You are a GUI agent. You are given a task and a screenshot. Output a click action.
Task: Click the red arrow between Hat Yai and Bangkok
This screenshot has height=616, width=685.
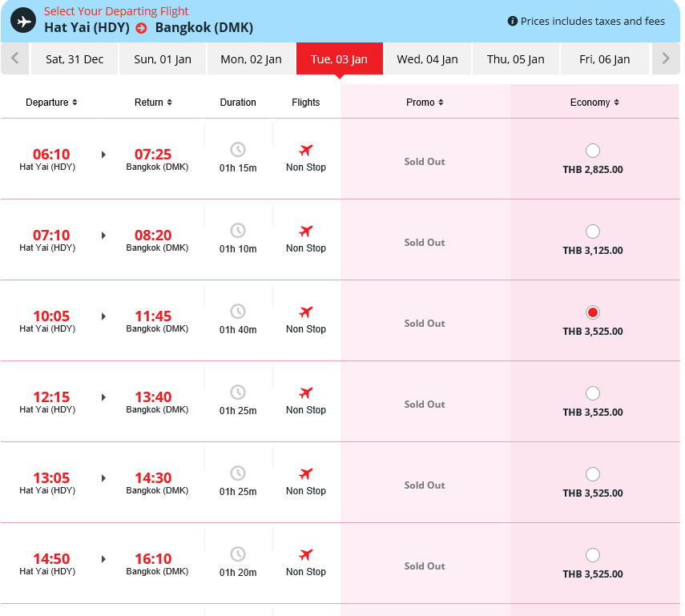(141, 28)
